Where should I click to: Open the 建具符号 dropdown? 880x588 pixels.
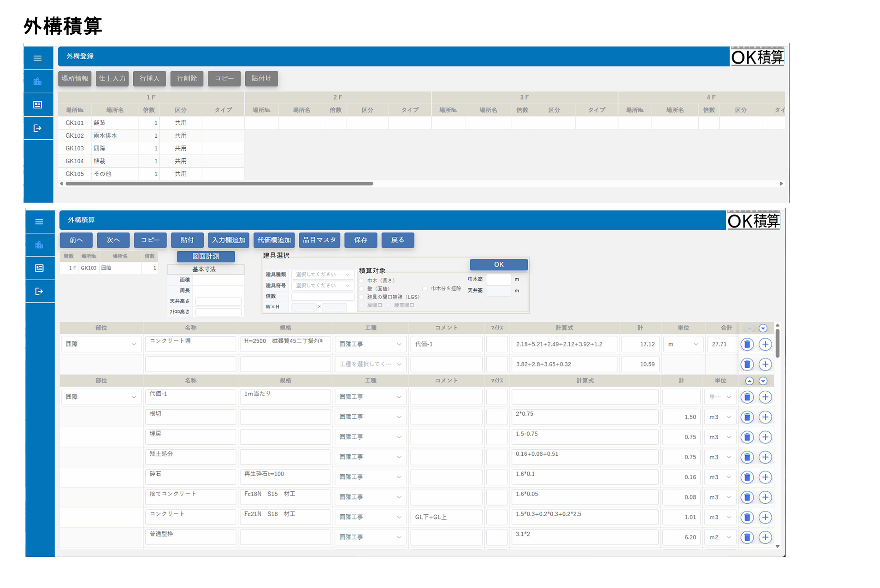pos(322,285)
